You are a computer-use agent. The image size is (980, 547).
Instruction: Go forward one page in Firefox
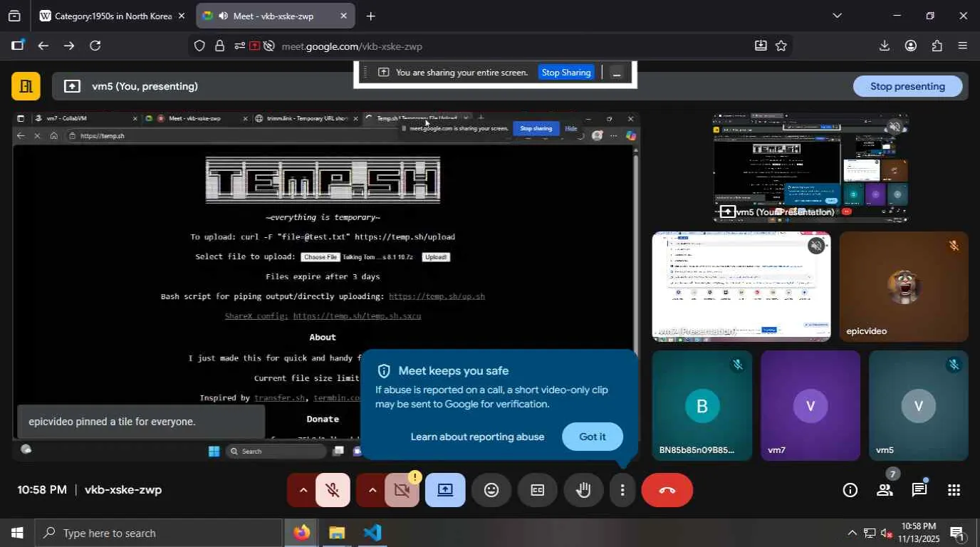coord(68,46)
